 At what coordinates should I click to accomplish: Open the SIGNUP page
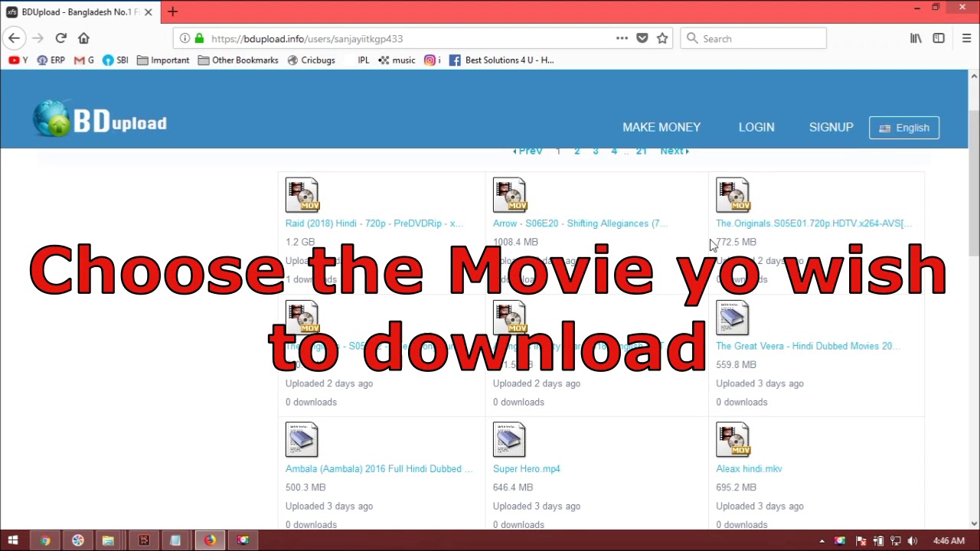[831, 127]
